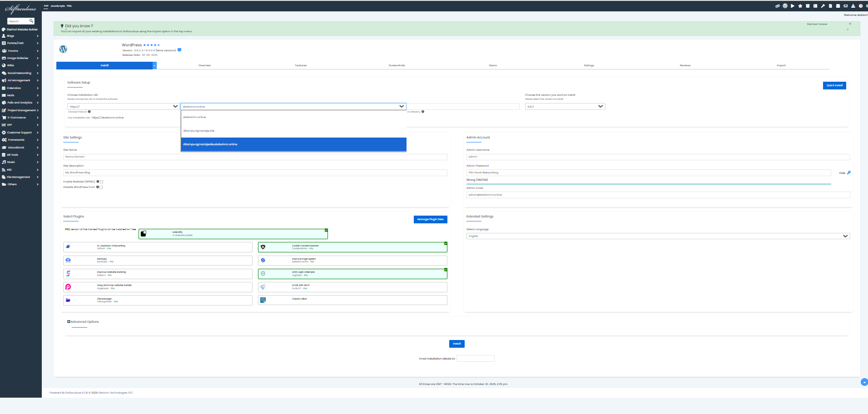Screen dimensions: 868x414
Task: Tick the Disable WordPress Cron checkbox
Action: click(x=101, y=187)
